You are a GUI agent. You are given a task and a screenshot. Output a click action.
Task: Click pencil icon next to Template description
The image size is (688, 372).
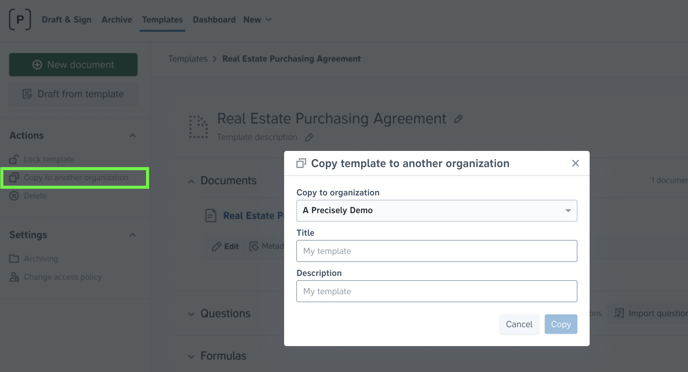309,137
